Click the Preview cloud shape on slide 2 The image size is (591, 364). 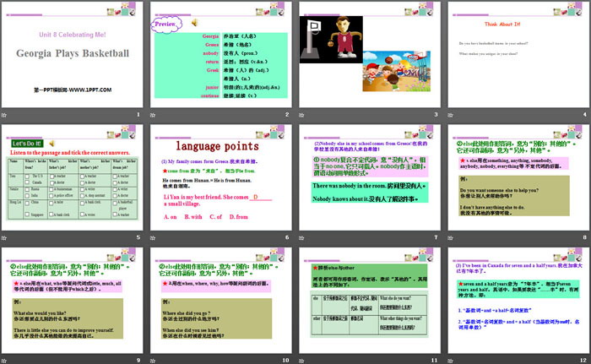165,24
